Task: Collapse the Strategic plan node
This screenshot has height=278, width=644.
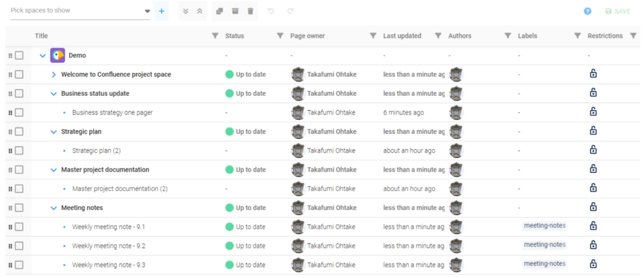Action: [x=53, y=132]
